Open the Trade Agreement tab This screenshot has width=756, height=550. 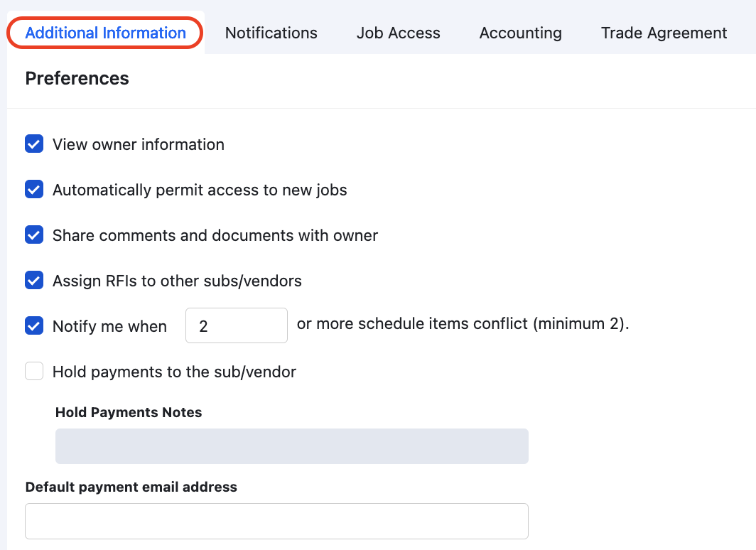664,33
